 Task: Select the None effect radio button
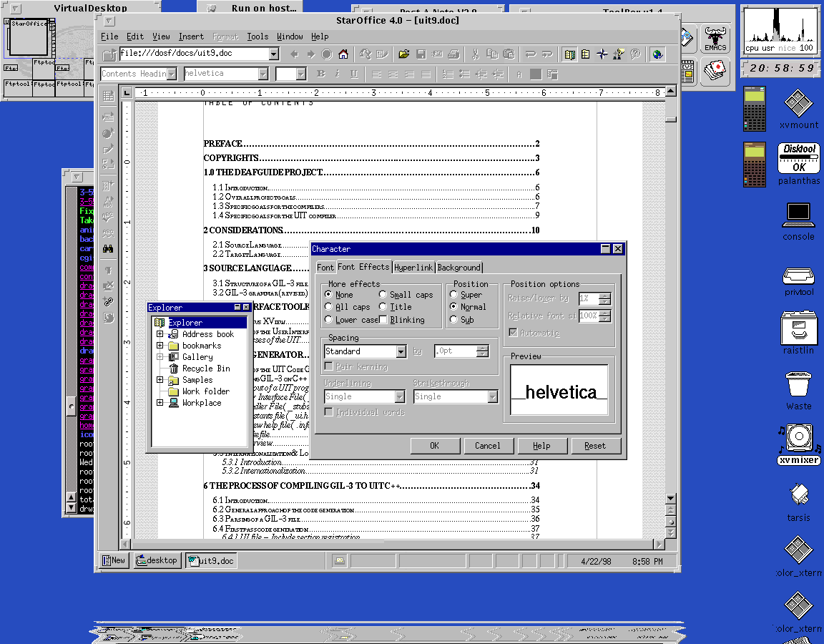[x=328, y=294]
